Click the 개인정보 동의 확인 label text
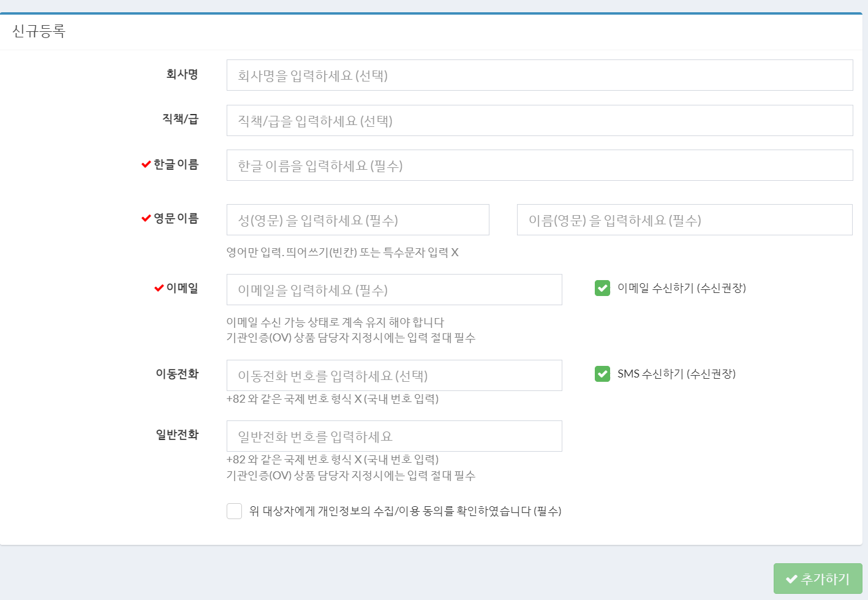 pyautogui.click(x=406, y=511)
